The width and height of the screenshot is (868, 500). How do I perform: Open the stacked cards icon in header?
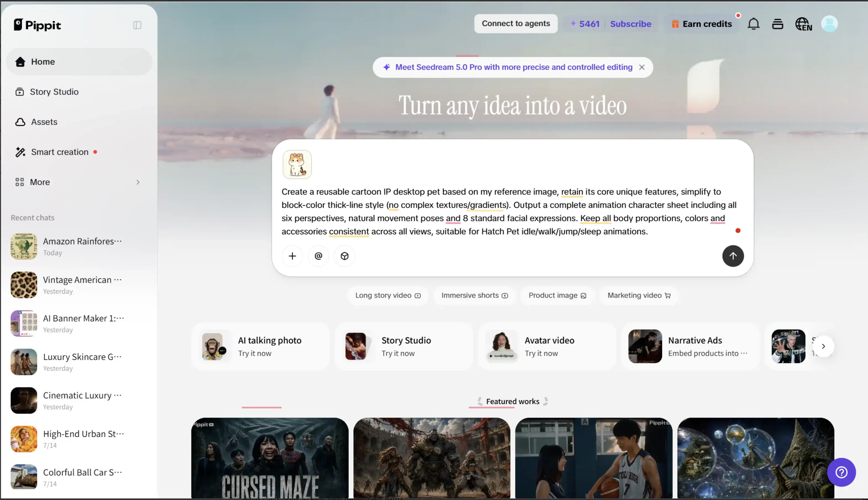(x=777, y=24)
